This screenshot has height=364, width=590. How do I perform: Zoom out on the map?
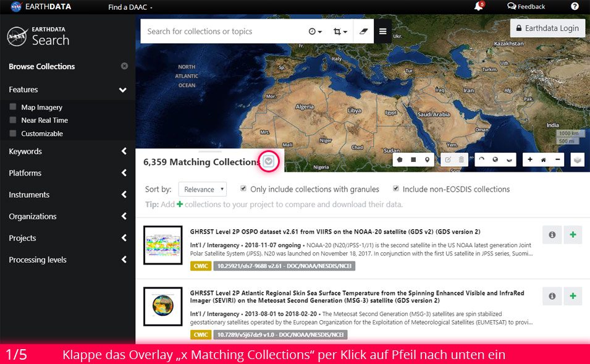click(x=558, y=159)
